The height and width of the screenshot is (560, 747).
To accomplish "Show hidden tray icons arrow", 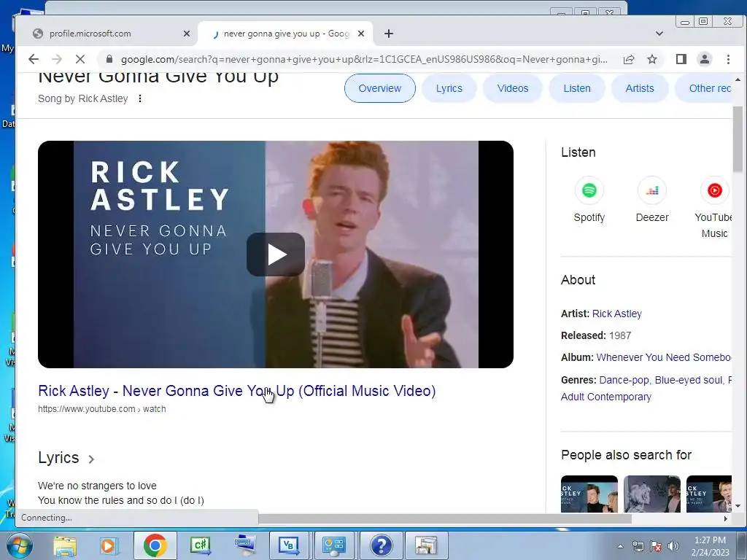I will [x=620, y=546].
